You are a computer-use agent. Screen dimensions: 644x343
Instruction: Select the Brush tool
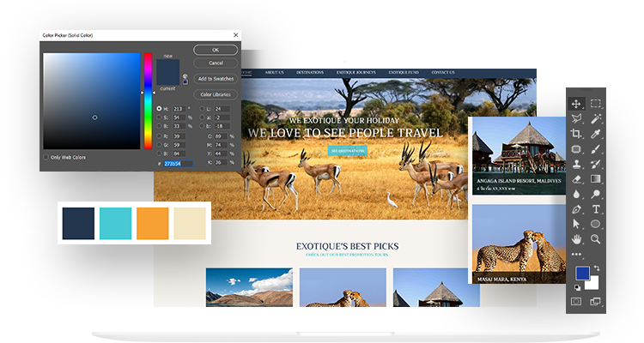(596, 149)
